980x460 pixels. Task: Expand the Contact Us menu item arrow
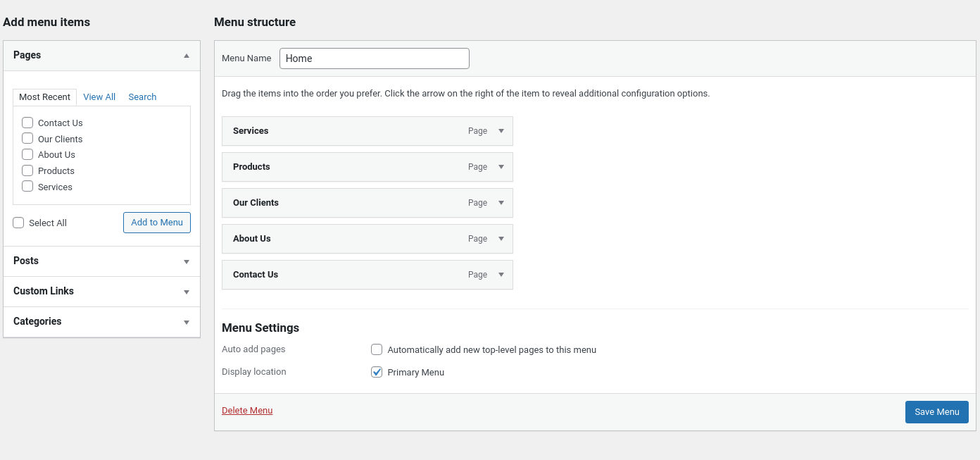[x=501, y=275]
